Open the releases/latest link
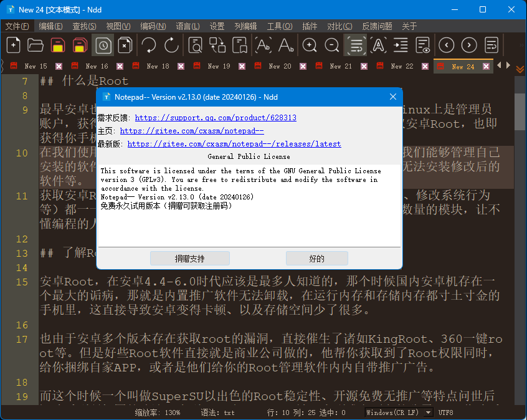 234,144
